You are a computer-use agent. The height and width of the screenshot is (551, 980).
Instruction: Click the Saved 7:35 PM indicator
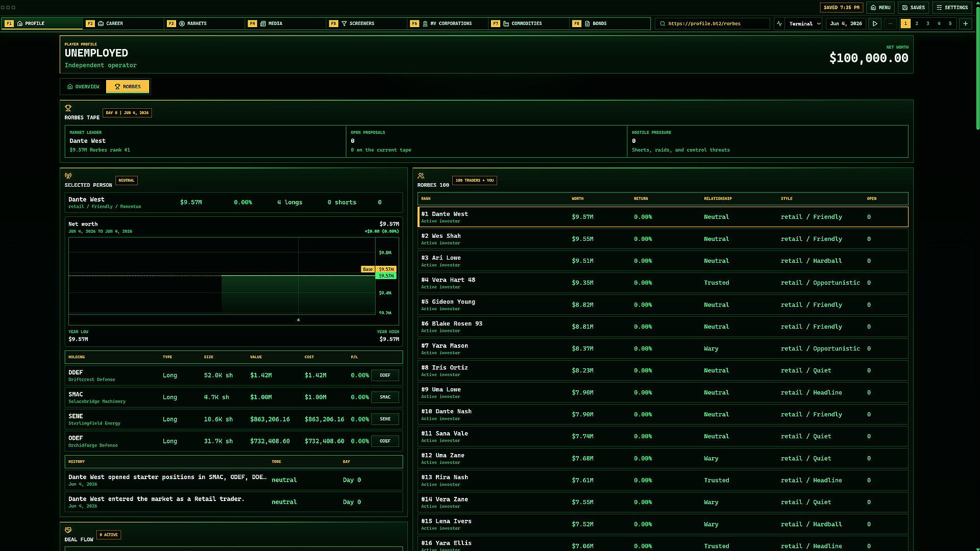(841, 8)
